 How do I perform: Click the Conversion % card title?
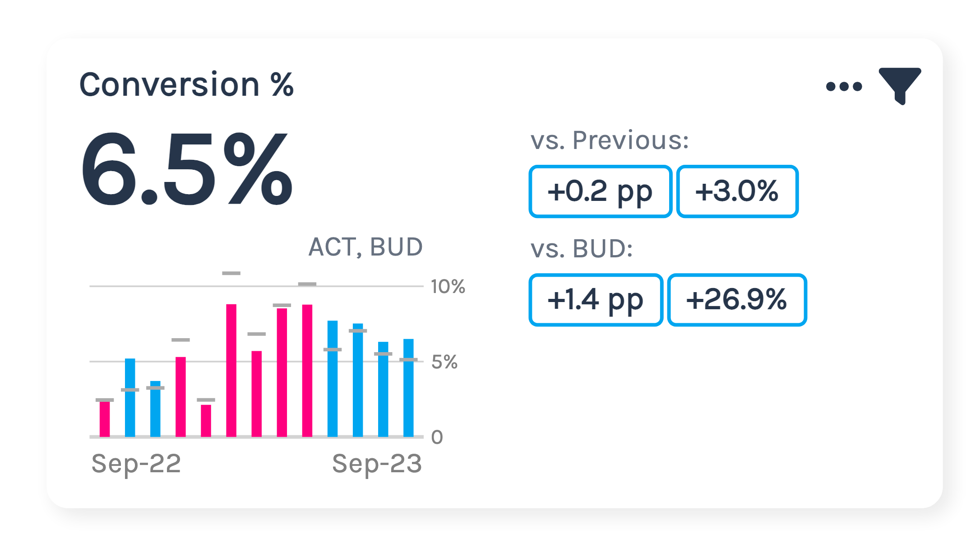(186, 84)
